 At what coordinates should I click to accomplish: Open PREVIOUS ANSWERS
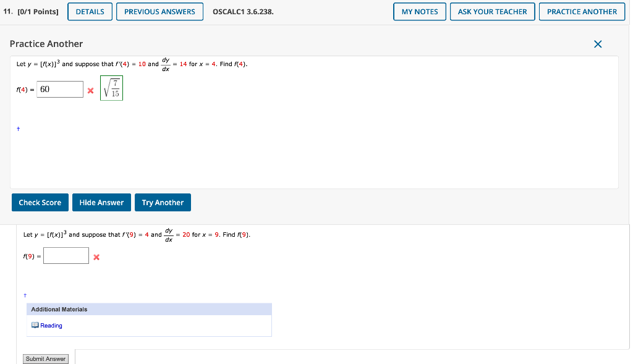(159, 11)
